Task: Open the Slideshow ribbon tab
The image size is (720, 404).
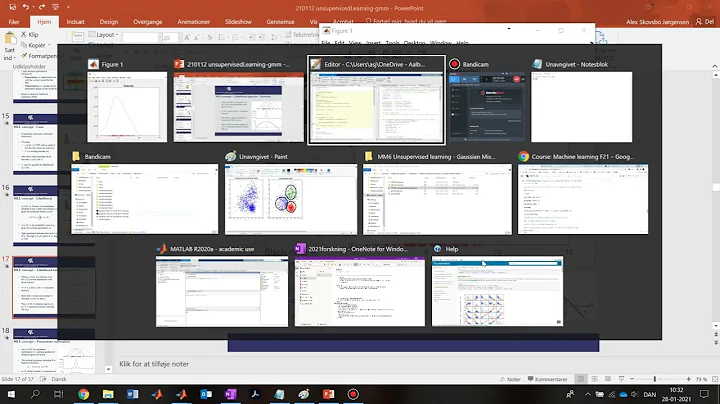Action: pos(238,22)
